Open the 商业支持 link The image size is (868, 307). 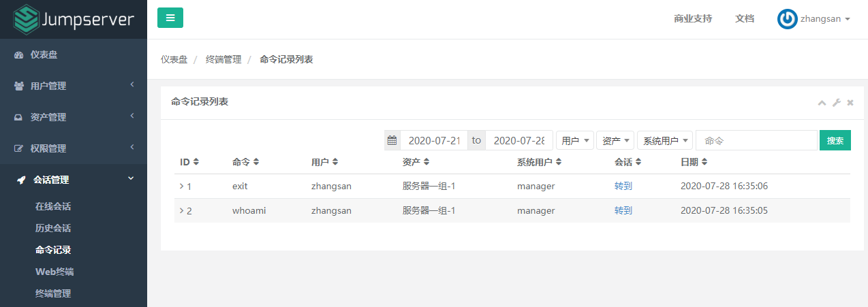pyautogui.click(x=693, y=19)
